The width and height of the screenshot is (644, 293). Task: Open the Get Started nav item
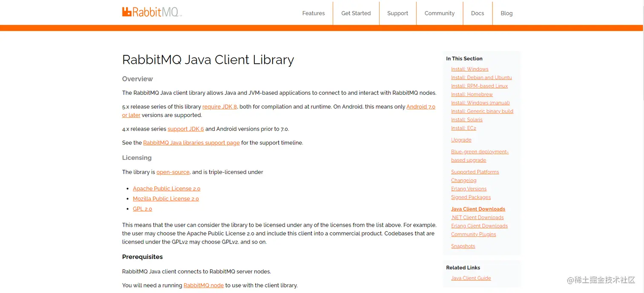tap(356, 13)
